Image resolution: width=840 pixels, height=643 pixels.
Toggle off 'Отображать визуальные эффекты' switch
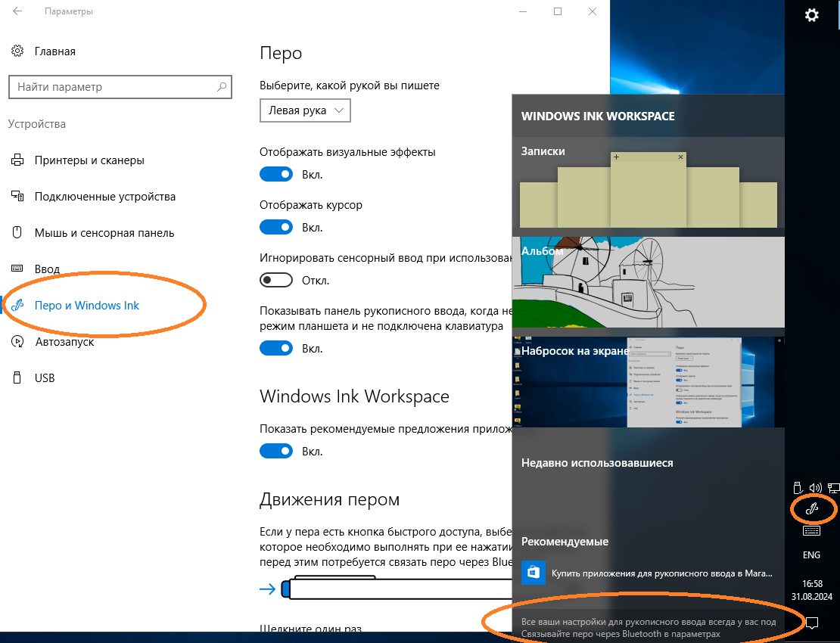(275, 174)
